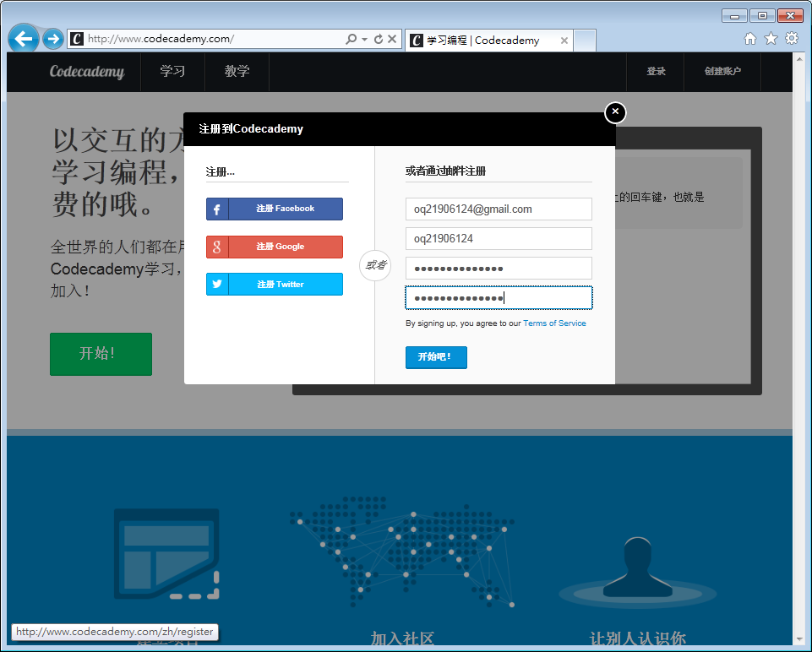
Task: Open browser Tools gear icon
Action: click(x=792, y=38)
